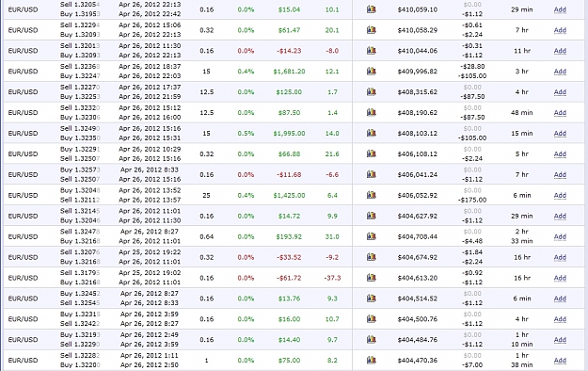Viewport: 588px width, 371px height.
Task: Click Add link for 48 min duration trade
Action: (560, 113)
